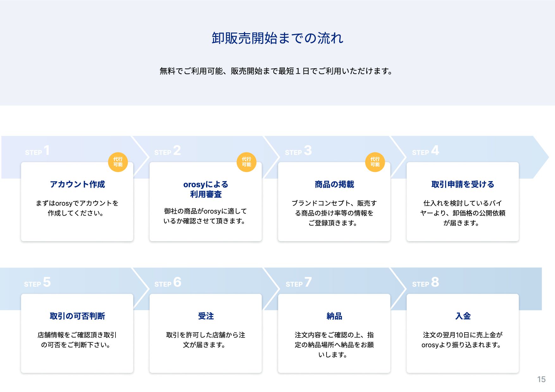The width and height of the screenshot is (555, 392).
Task: Select the STEP 4 label
Action: click(426, 151)
